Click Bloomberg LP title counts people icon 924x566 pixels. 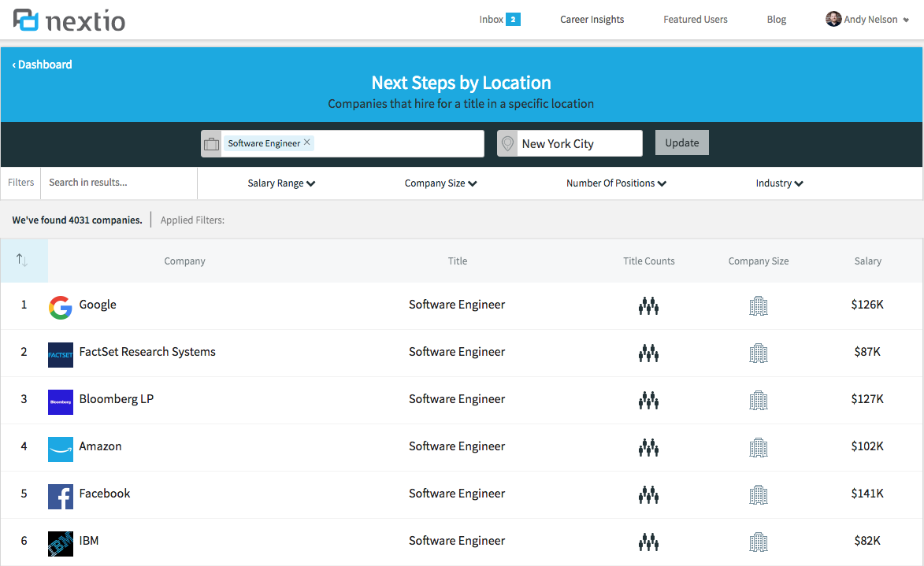coord(648,400)
